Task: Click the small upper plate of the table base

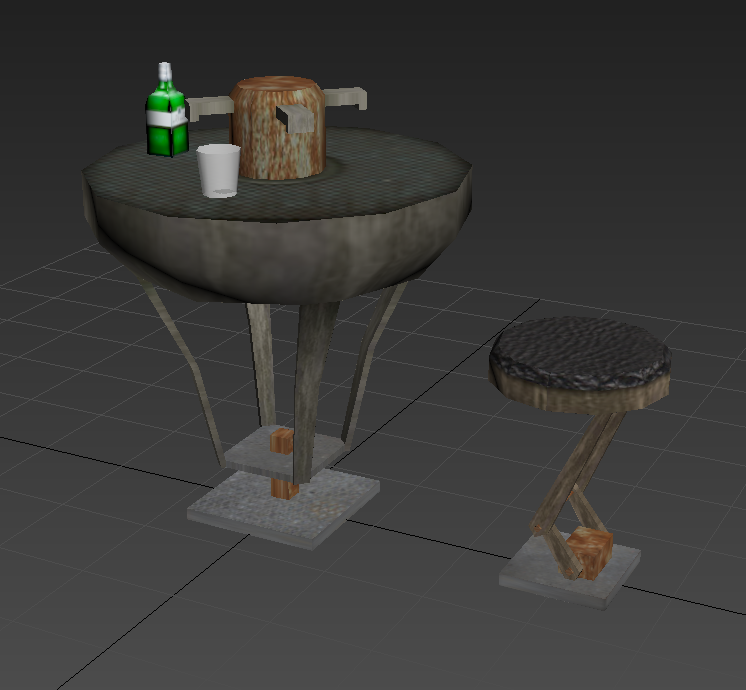Action: click(250, 455)
